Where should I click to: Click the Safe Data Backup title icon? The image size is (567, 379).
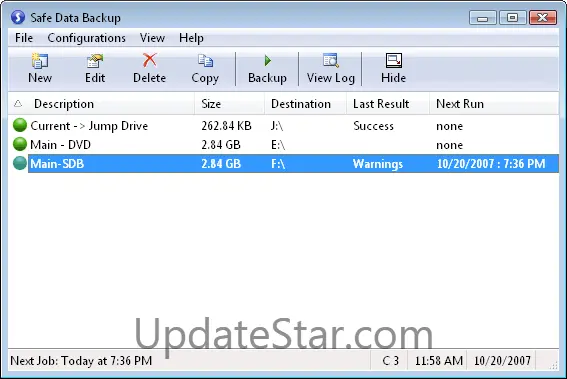[x=18, y=17]
